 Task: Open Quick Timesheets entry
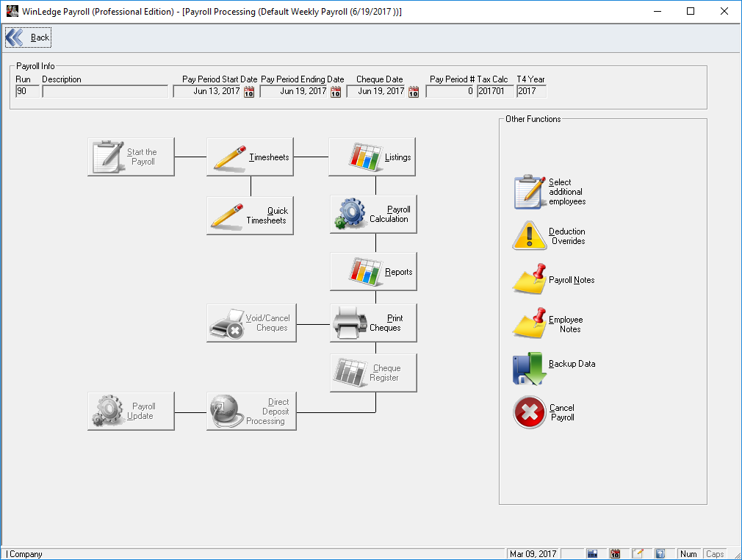click(250, 216)
